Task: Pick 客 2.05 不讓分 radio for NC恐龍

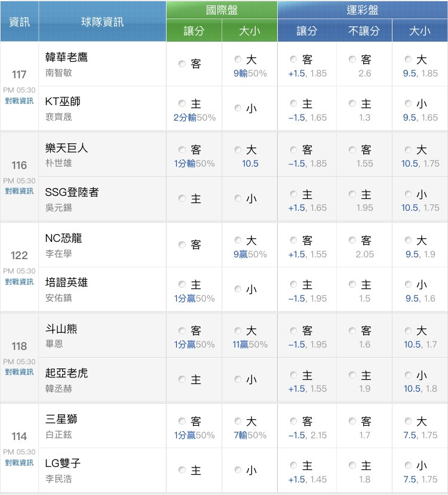Action: pos(352,240)
